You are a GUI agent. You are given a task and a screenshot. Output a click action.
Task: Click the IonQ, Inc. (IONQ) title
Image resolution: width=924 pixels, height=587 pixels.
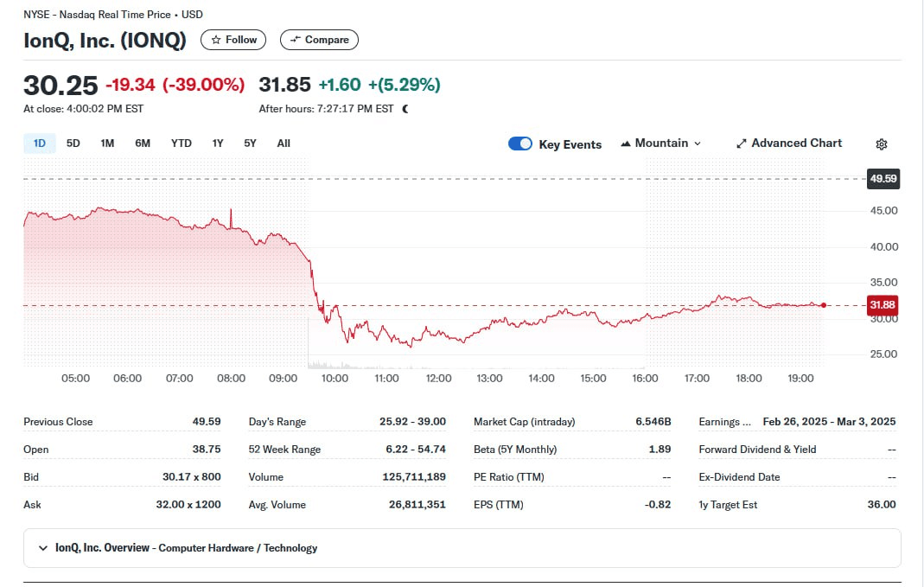pyautogui.click(x=105, y=40)
